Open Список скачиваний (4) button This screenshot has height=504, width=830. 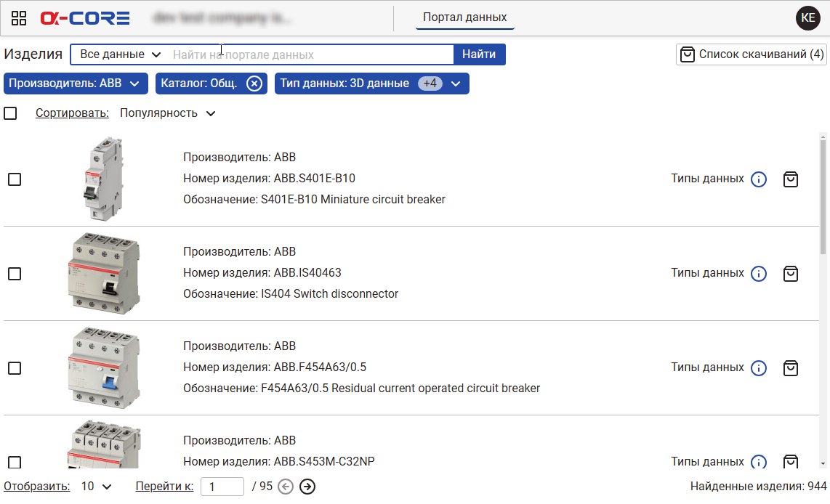(751, 54)
